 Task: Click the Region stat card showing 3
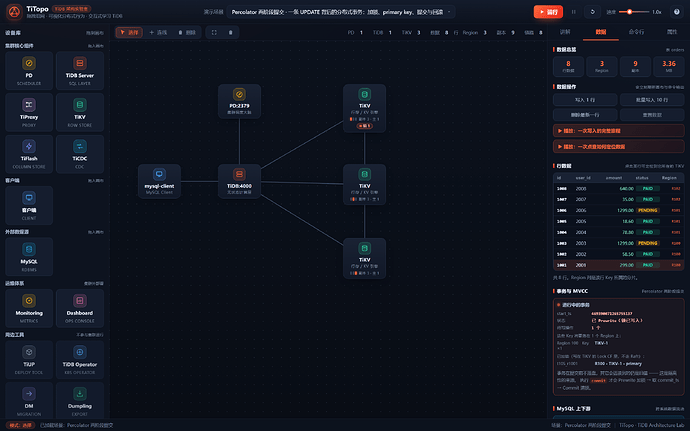point(602,66)
